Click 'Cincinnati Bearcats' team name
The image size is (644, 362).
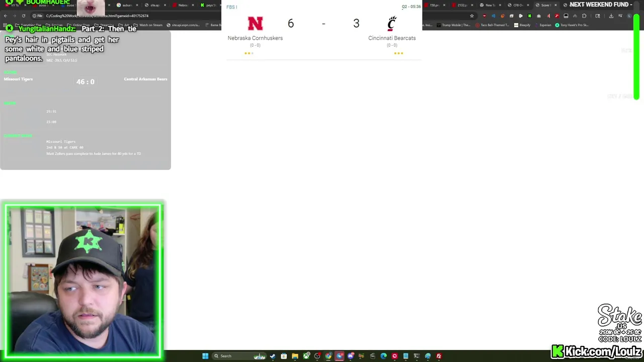click(x=392, y=38)
